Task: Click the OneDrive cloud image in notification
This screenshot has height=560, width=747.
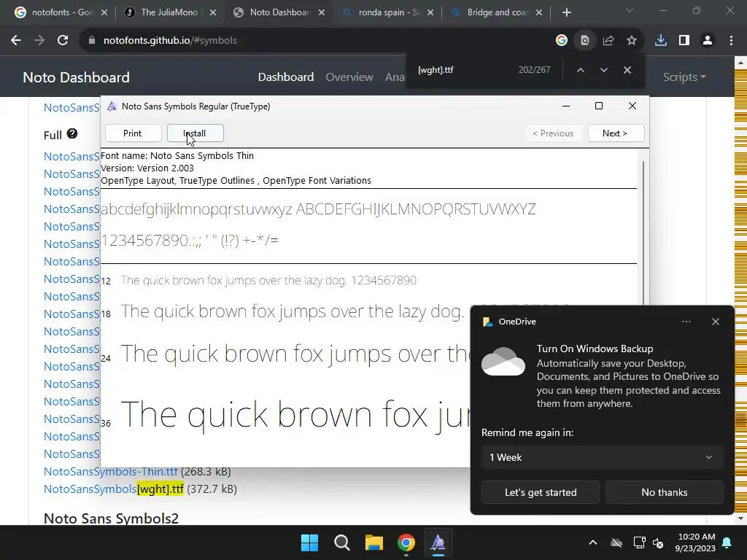Action: [x=503, y=362]
